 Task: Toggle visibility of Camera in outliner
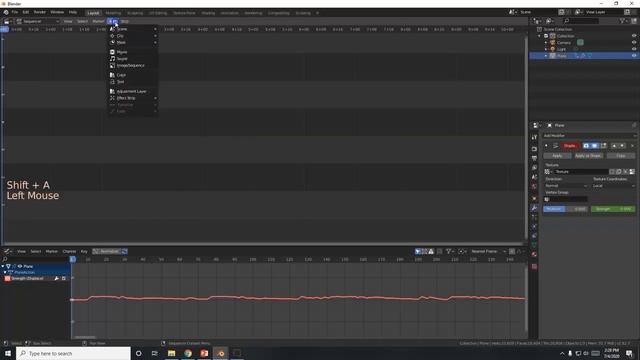pyautogui.click(x=634, y=42)
